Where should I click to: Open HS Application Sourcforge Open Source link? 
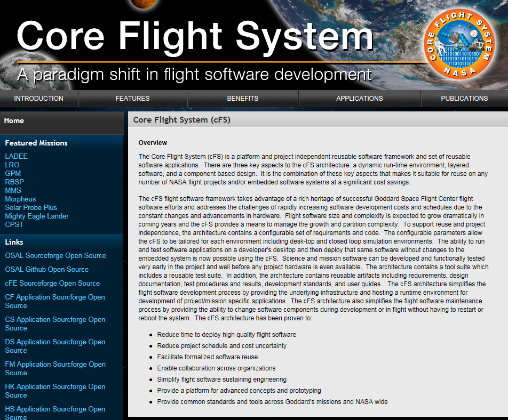pos(55,413)
